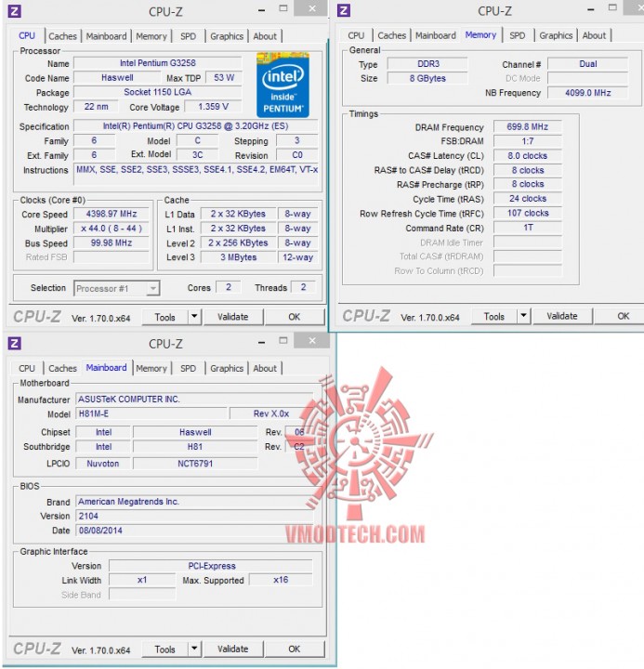Open the Memory tab in the CPU window
Viewport: 644px width, 669px height.
(x=151, y=36)
